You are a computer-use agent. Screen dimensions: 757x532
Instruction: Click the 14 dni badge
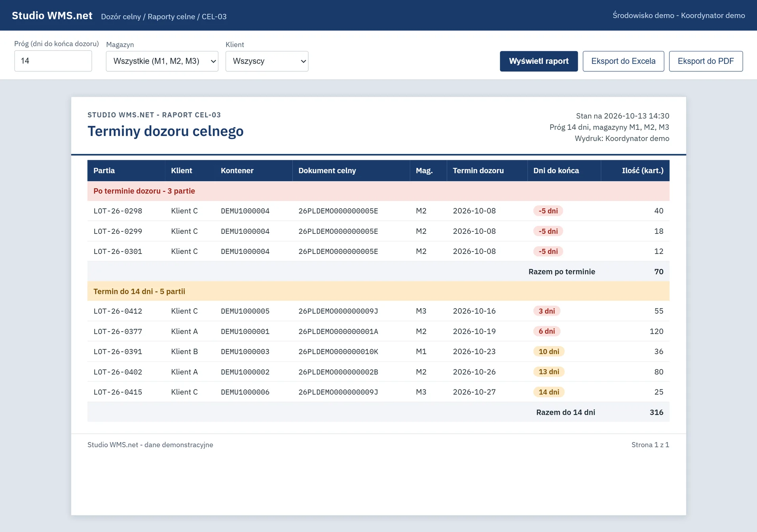549,392
